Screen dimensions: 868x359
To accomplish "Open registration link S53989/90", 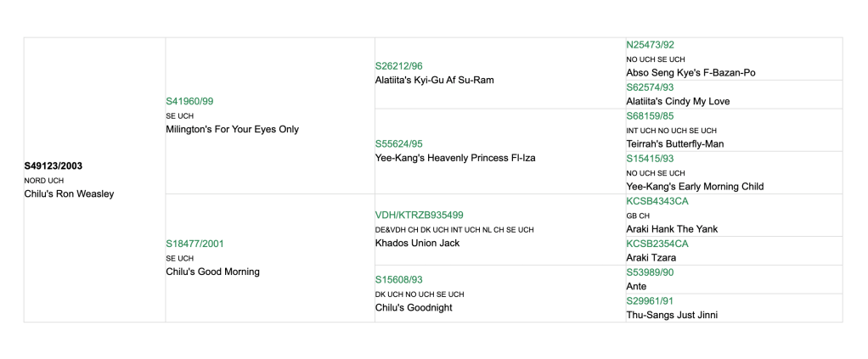I will coord(650,272).
